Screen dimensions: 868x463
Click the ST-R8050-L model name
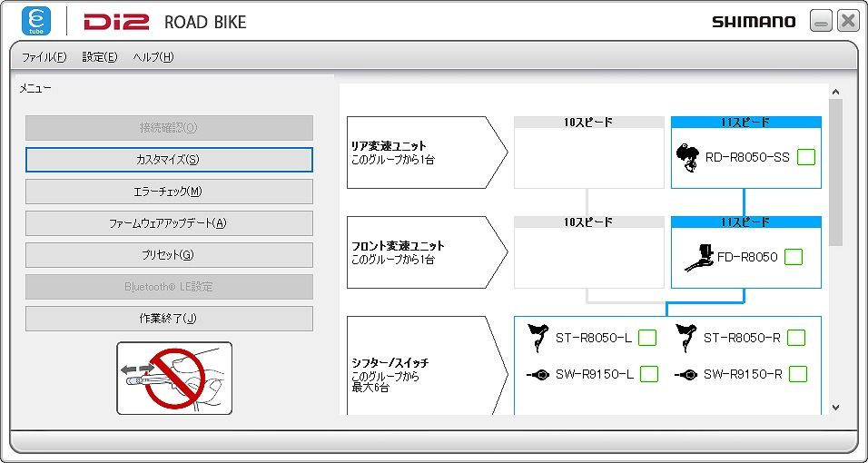pos(594,338)
